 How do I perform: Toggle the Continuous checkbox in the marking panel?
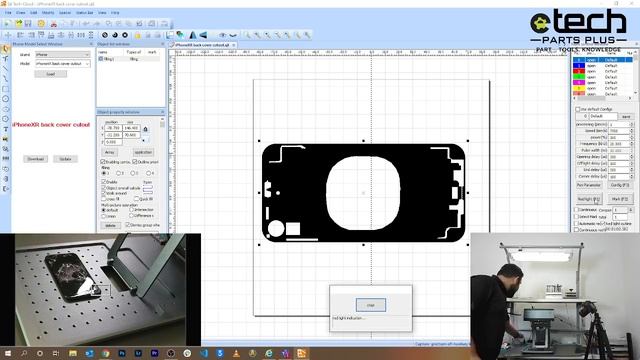pos(577,210)
